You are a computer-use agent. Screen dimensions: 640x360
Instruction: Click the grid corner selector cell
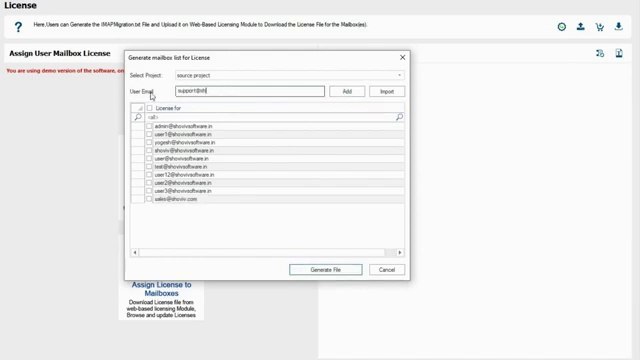[x=138, y=108]
